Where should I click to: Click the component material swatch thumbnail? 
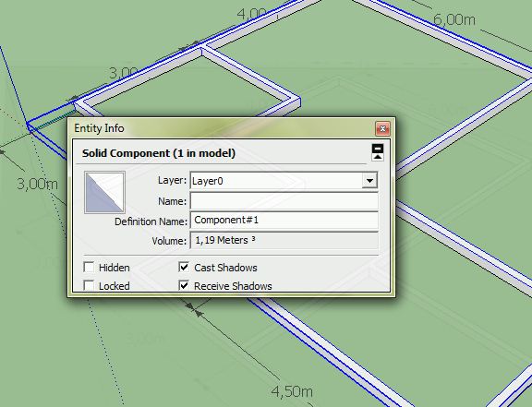point(104,193)
